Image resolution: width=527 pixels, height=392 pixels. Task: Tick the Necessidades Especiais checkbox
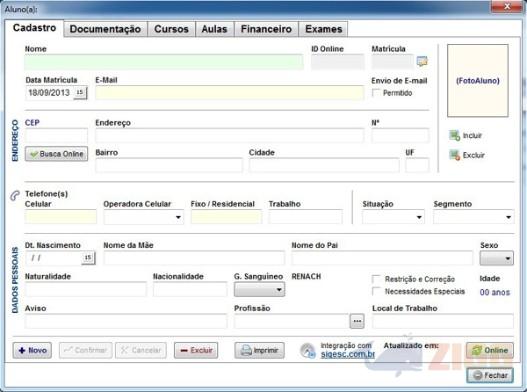pos(376,291)
